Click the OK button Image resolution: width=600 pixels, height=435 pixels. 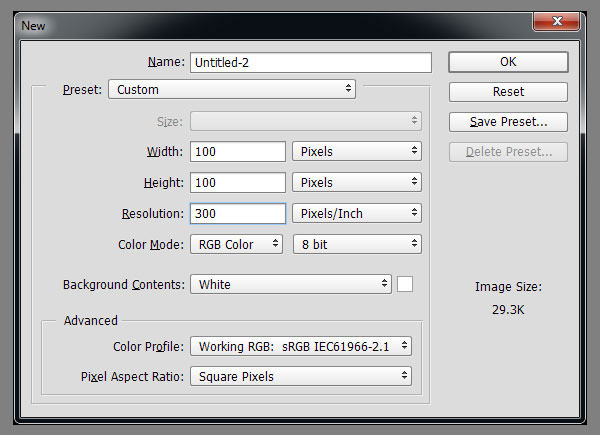(x=508, y=62)
